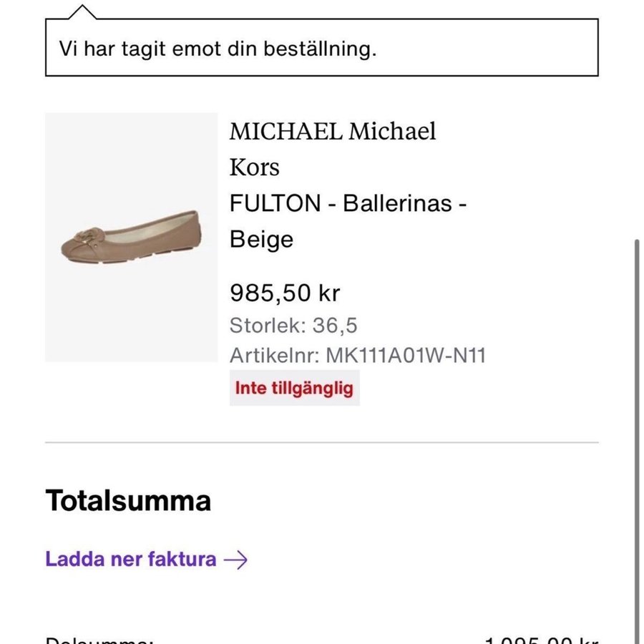Click the horizontal divider below the product
Viewport: 644px width, 644px height.
pos(321,443)
